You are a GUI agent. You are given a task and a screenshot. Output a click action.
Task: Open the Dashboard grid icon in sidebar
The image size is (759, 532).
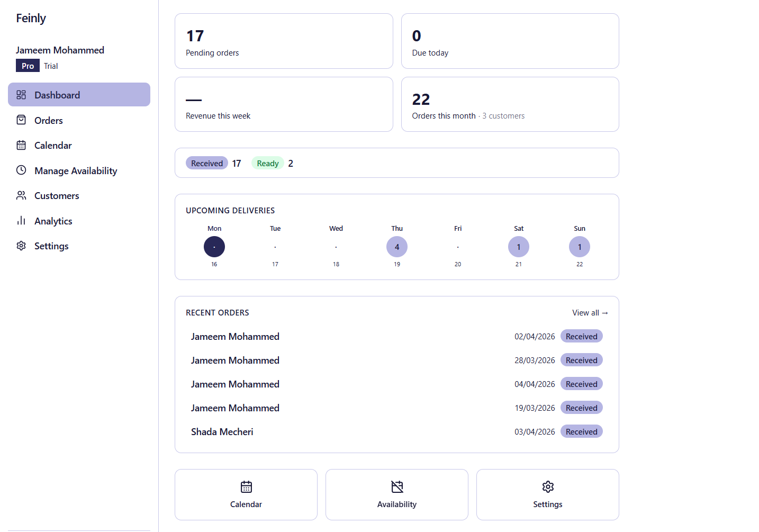21,95
